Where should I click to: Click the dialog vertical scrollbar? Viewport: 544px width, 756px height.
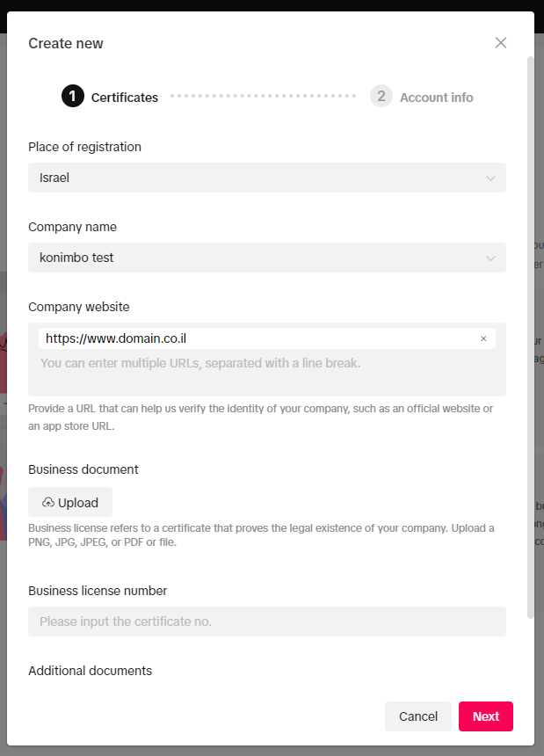531,338
